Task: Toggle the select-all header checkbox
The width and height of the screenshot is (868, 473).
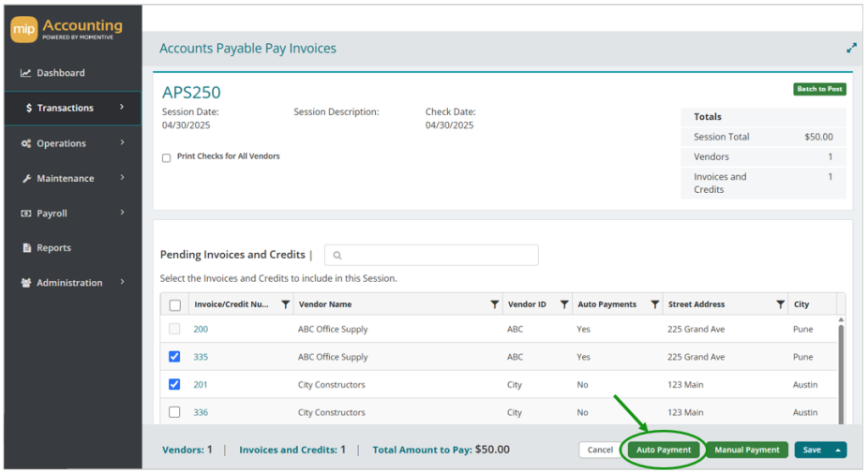Action: 175,304
